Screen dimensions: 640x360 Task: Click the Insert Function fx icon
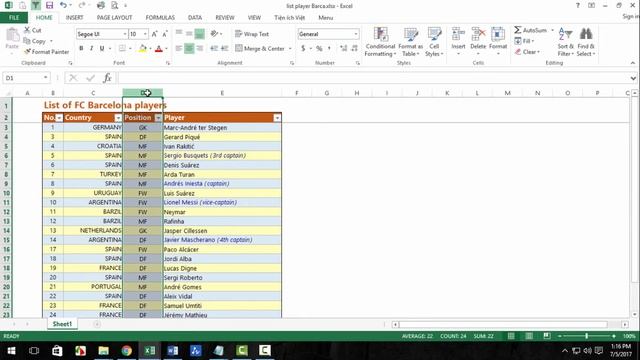click(x=107, y=78)
